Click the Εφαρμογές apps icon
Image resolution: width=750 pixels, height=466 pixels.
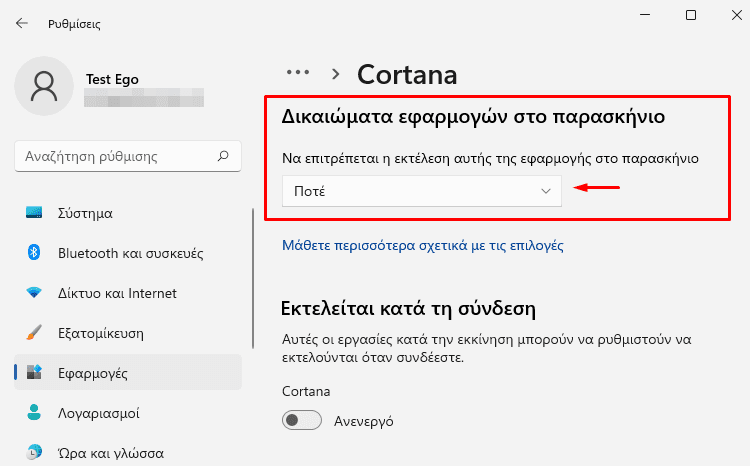[x=34, y=372]
